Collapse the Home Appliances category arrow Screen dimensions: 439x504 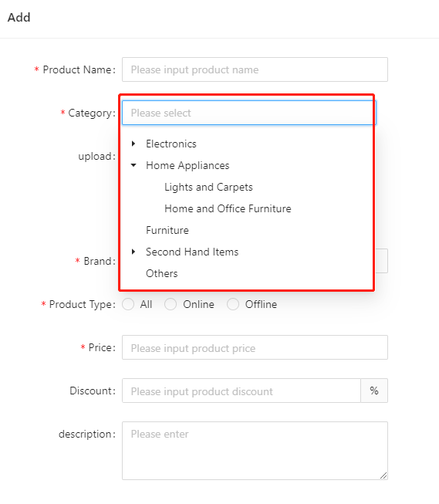tap(133, 165)
